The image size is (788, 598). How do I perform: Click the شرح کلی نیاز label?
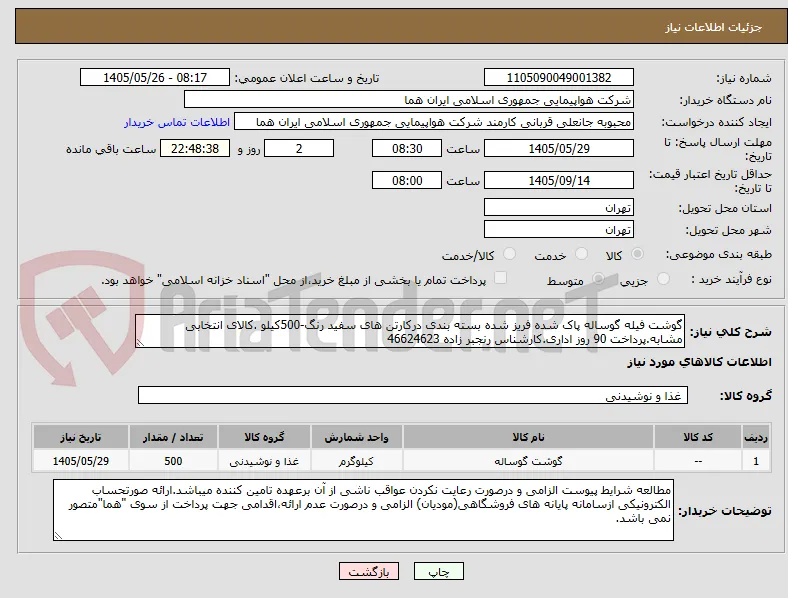(x=731, y=332)
